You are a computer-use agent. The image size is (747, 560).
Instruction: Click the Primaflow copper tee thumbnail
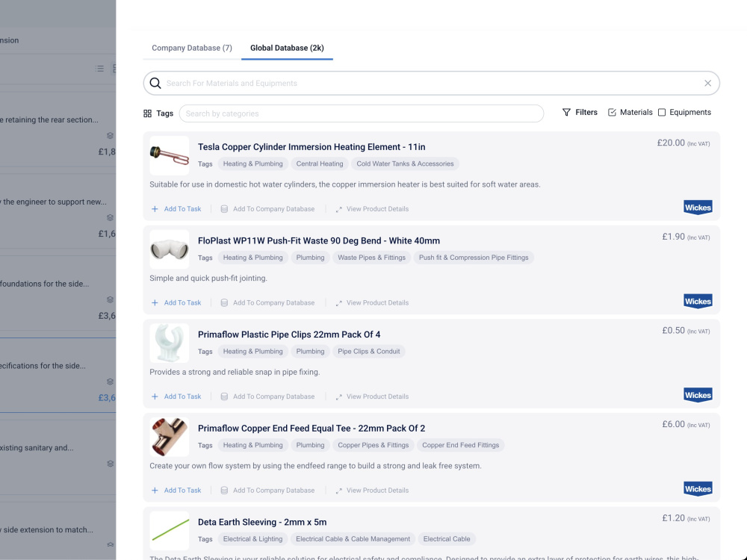coord(169,437)
